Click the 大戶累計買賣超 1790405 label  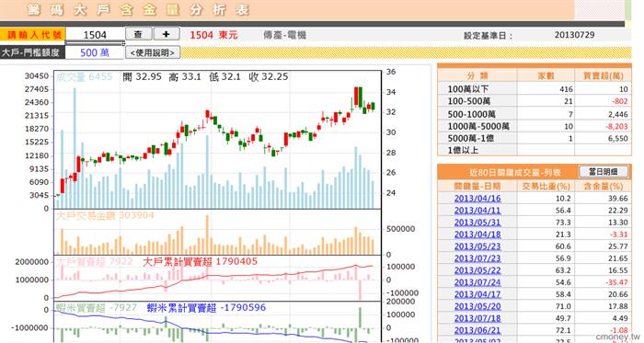click(x=200, y=262)
